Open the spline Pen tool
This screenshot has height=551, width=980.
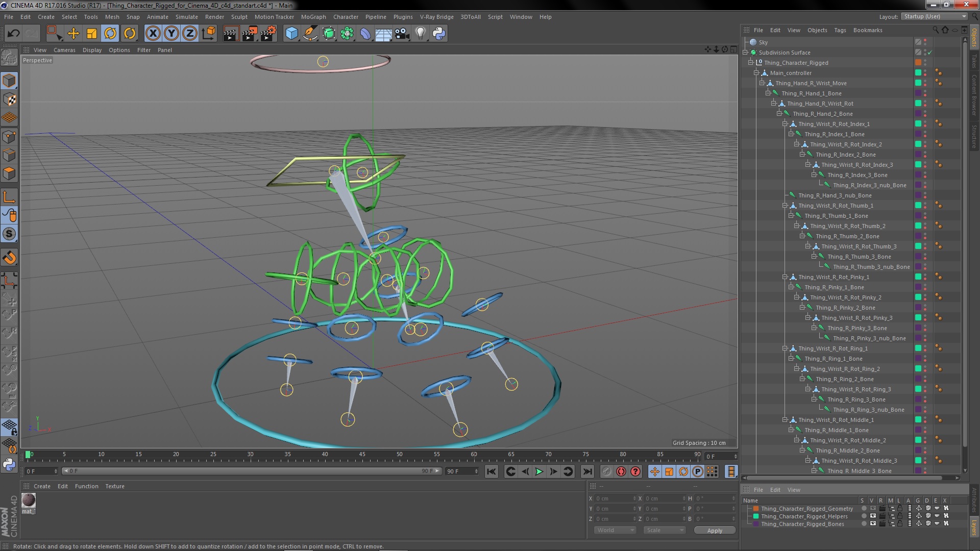click(310, 34)
